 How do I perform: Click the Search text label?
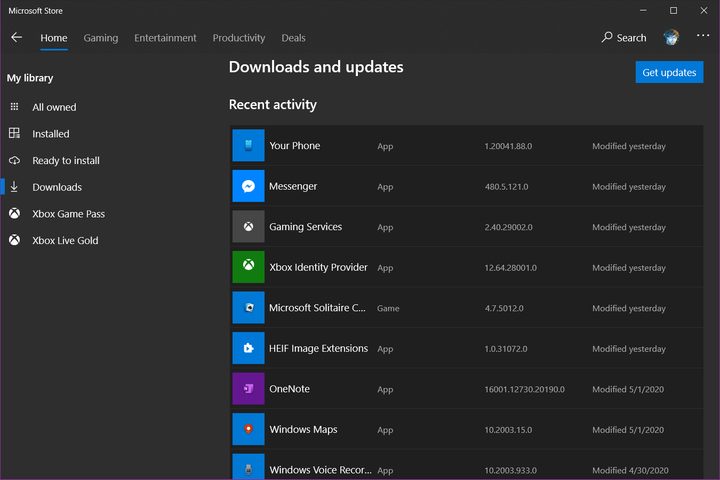(631, 38)
